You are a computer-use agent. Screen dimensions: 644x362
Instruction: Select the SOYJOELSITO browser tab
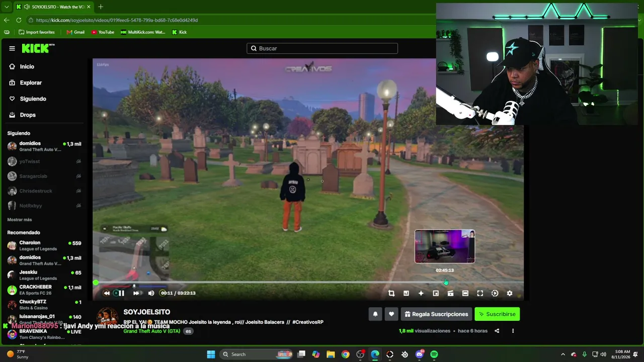(53, 7)
